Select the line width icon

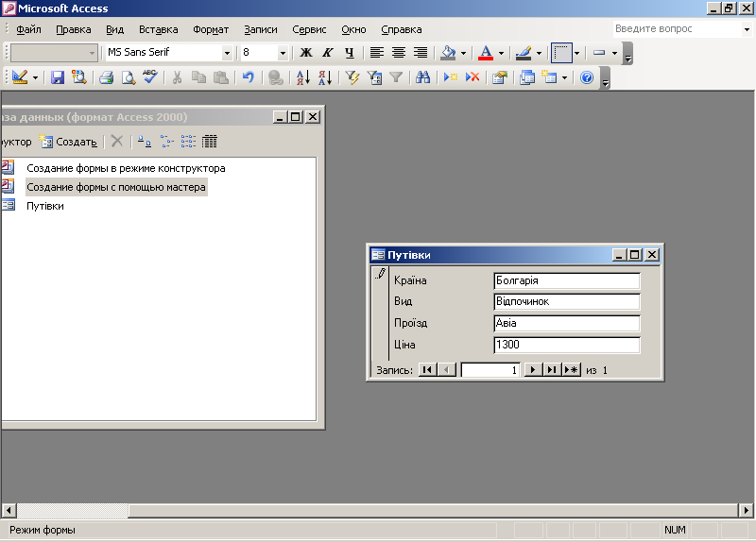point(599,53)
